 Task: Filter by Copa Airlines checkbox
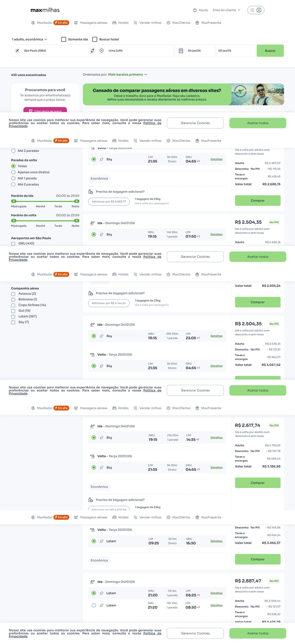[13, 305]
